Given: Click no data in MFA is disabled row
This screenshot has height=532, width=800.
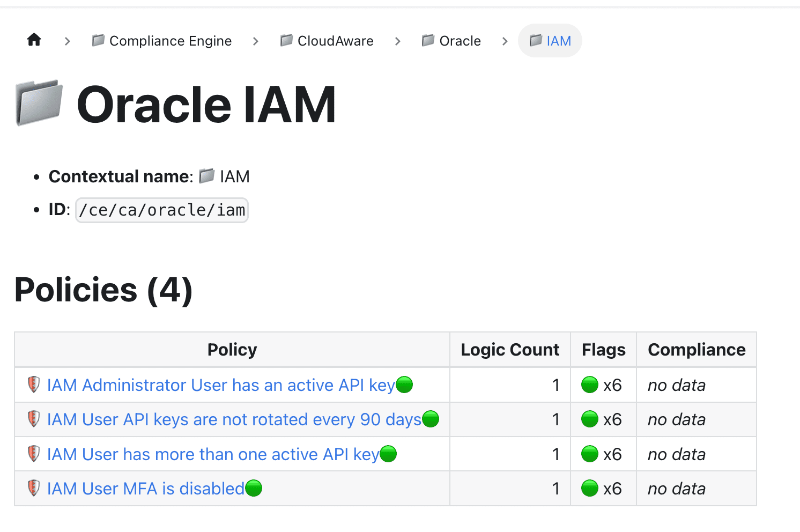Looking at the screenshot, I should [x=677, y=489].
